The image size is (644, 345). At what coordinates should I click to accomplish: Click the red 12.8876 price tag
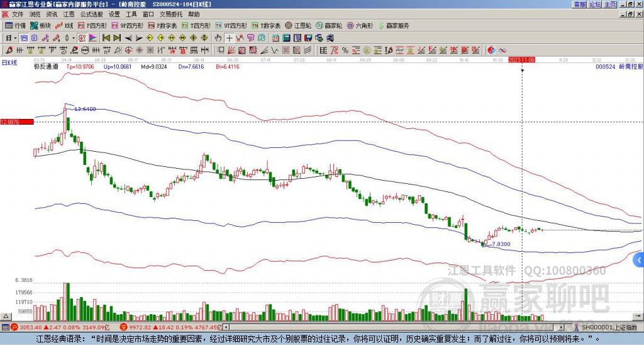coord(17,122)
